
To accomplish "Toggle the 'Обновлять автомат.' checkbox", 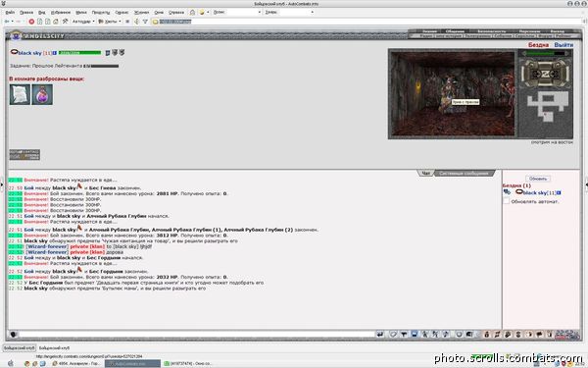I will 507,201.
